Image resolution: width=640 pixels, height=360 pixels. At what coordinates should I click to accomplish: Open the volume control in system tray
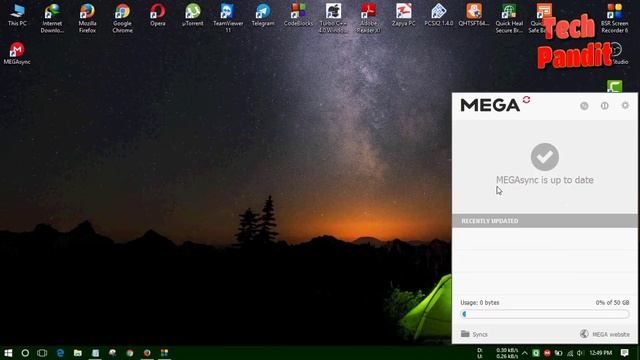pos(580,353)
